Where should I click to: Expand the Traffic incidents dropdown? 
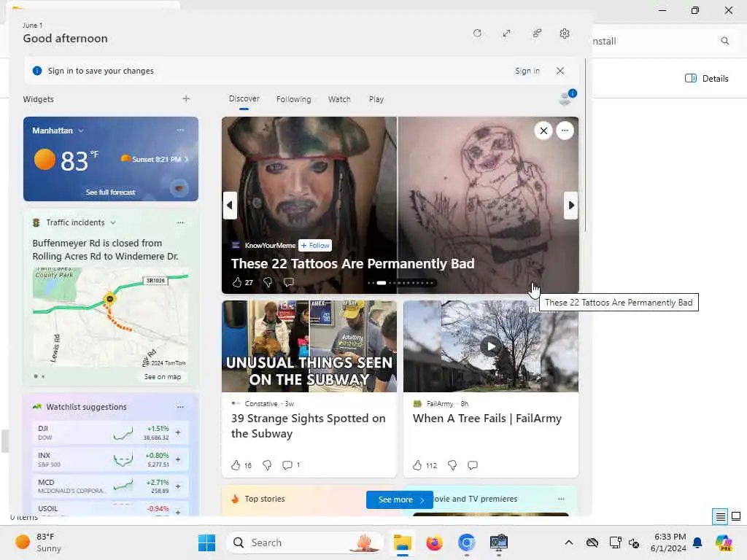pos(113,222)
